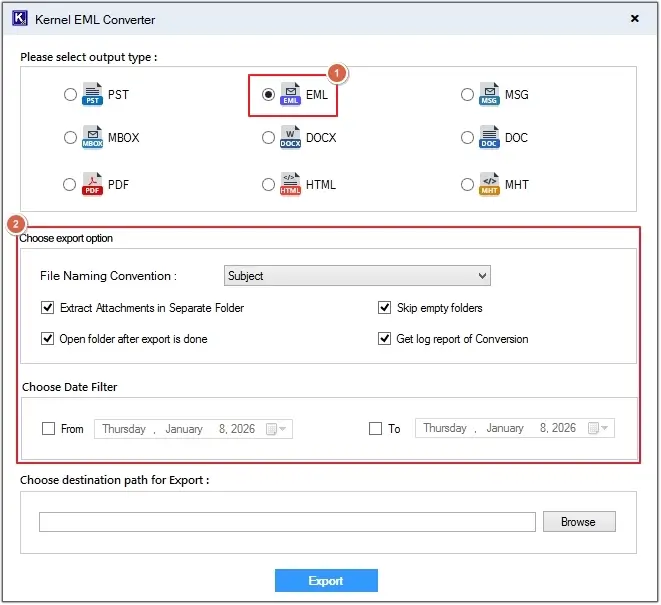Click the 'Choose export option' heading
This screenshot has height=605, width=661.
pyautogui.click(x=66, y=238)
